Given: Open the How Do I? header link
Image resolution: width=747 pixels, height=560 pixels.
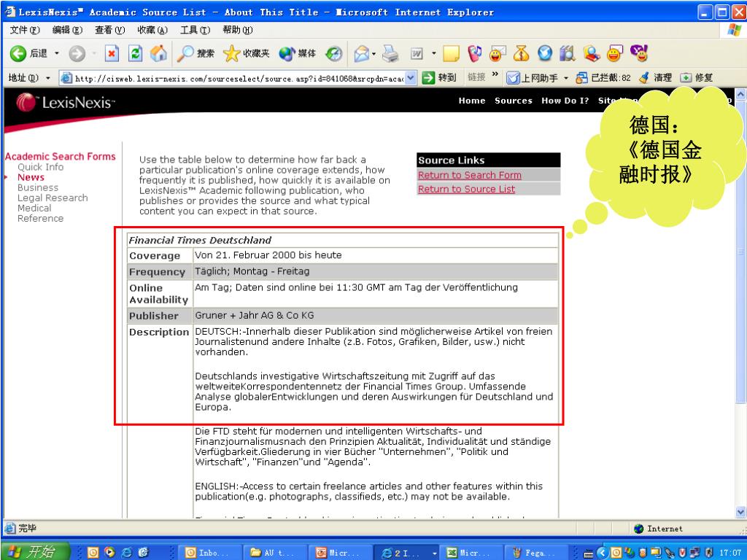Looking at the screenshot, I should click(565, 101).
